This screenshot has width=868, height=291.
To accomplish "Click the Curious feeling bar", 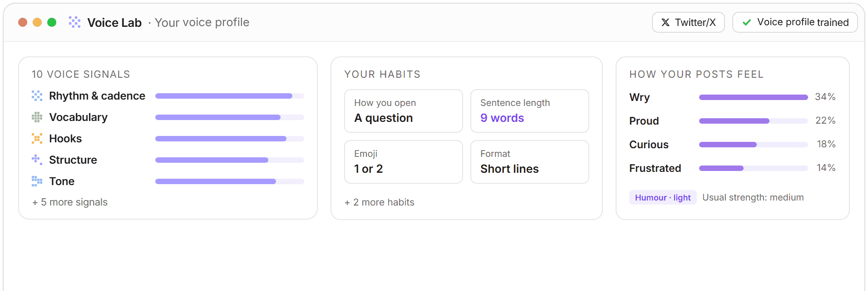I will (x=754, y=145).
